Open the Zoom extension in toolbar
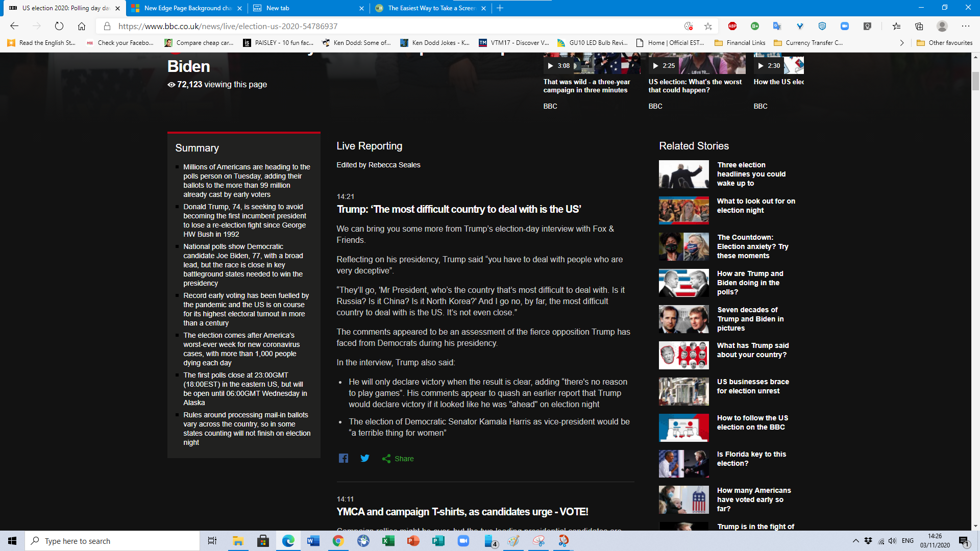Image resolution: width=980 pixels, height=551 pixels. (x=845, y=26)
